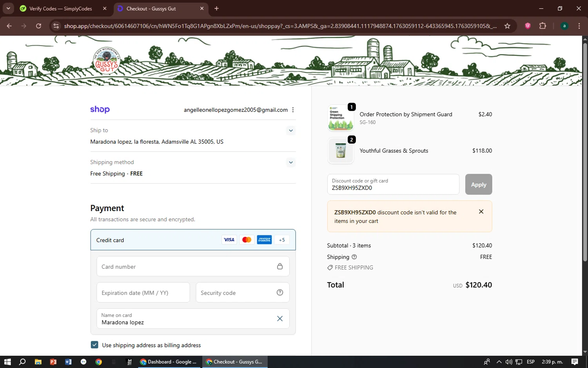Image resolution: width=588 pixels, height=368 pixels.
Task: Click the lock icon in Card number field
Action: click(280, 266)
